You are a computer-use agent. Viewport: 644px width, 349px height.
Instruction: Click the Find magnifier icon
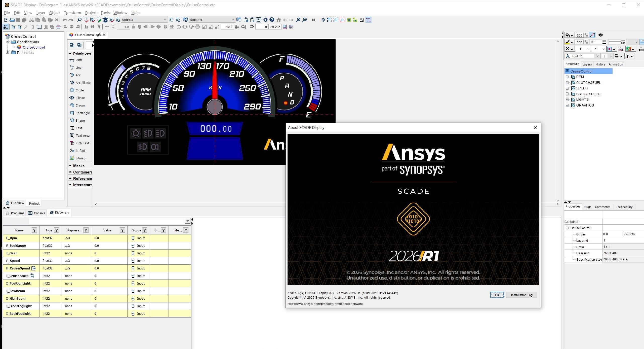79,20
